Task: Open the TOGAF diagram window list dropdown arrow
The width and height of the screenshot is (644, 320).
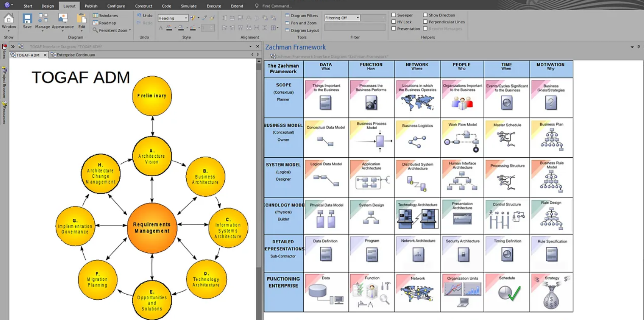Action: click(x=250, y=46)
